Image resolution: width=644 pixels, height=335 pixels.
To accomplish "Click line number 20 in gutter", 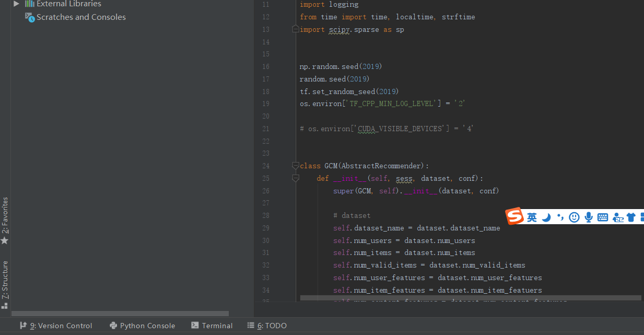I will tap(265, 116).
